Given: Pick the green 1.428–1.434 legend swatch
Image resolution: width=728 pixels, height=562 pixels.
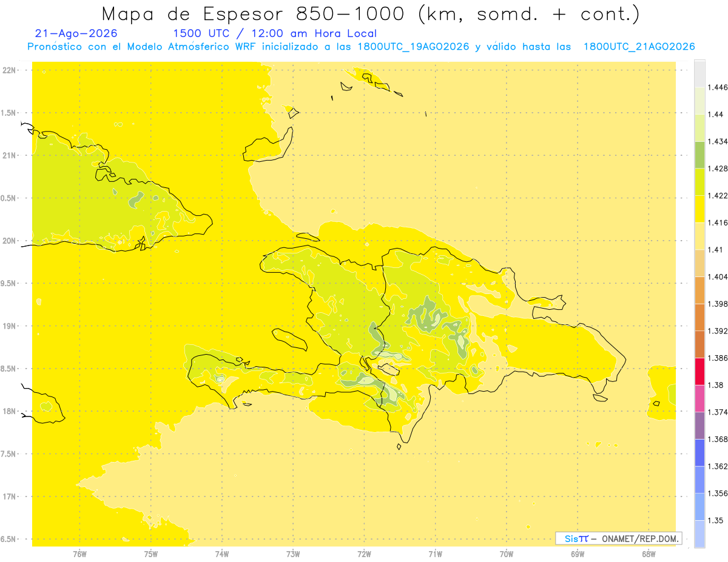Looking at the screenshot, I should (699, 155).
